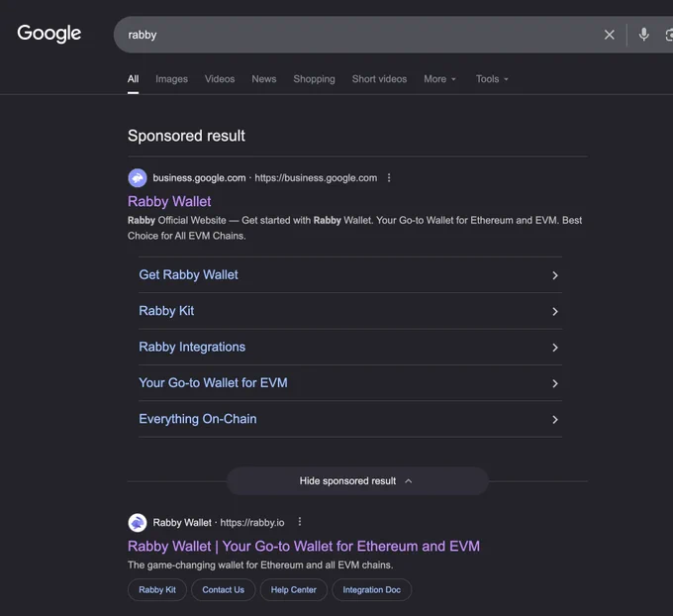Open the sponsored Rabby Wallet title link
This screenshot has height=616, width=673.
click(169, 201)
